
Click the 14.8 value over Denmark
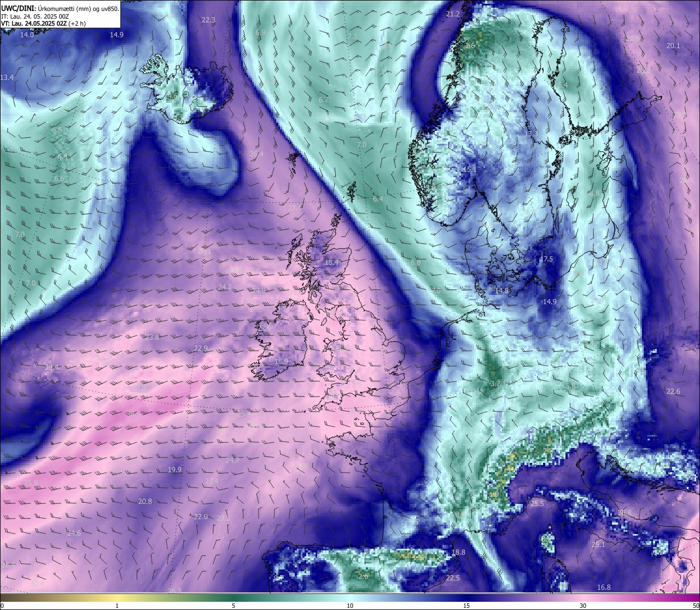pyautogui.click(x=502, y=291)
